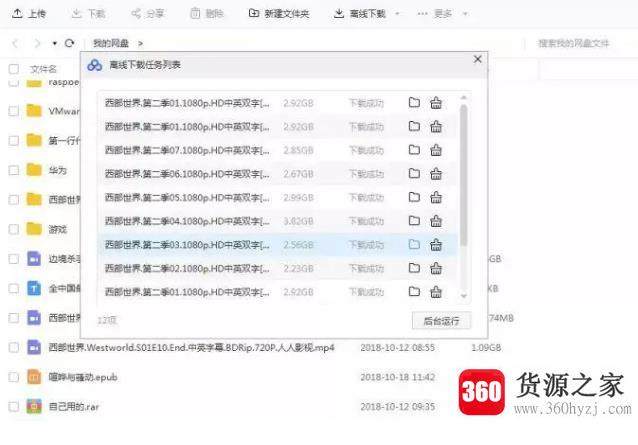Click the 2018-10-18 11:42 date
Image resolution: width=638 pixels, height=445 pixels.
(x=398, y=377)
